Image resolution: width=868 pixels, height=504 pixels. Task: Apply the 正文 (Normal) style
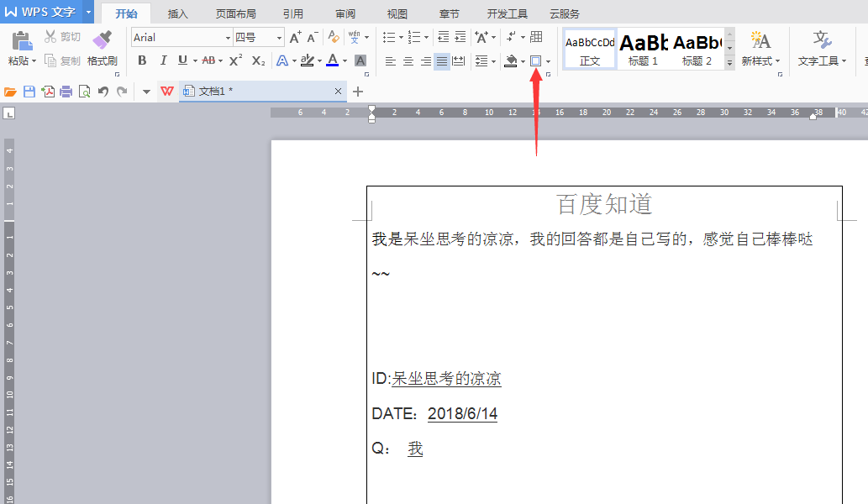point(590,49)
